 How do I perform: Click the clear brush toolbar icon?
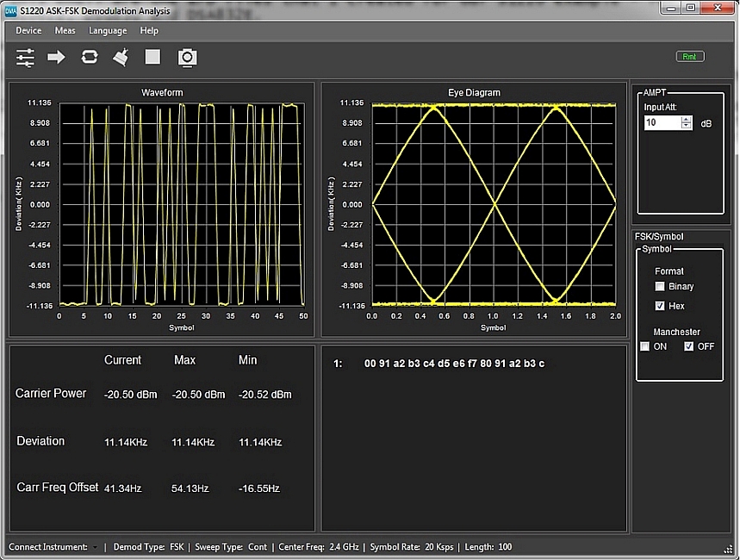click(121, 58)
